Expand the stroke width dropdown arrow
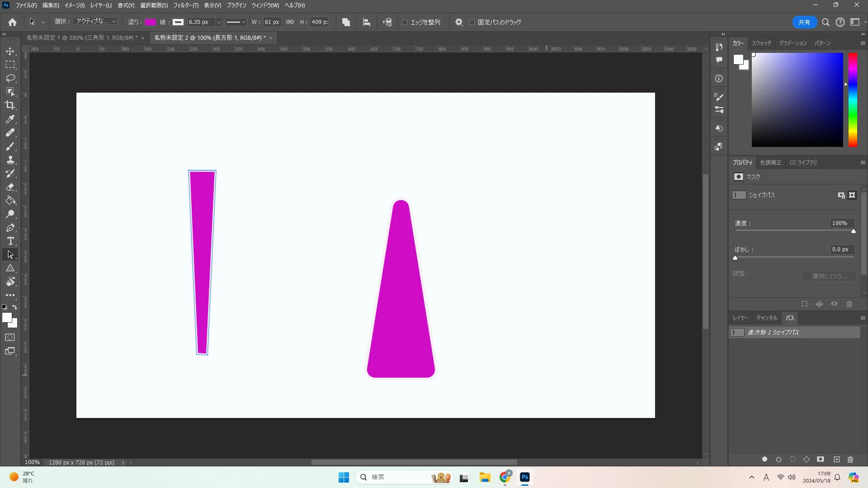The width and height of the screenshot is (868, 488). click(219, 22)
